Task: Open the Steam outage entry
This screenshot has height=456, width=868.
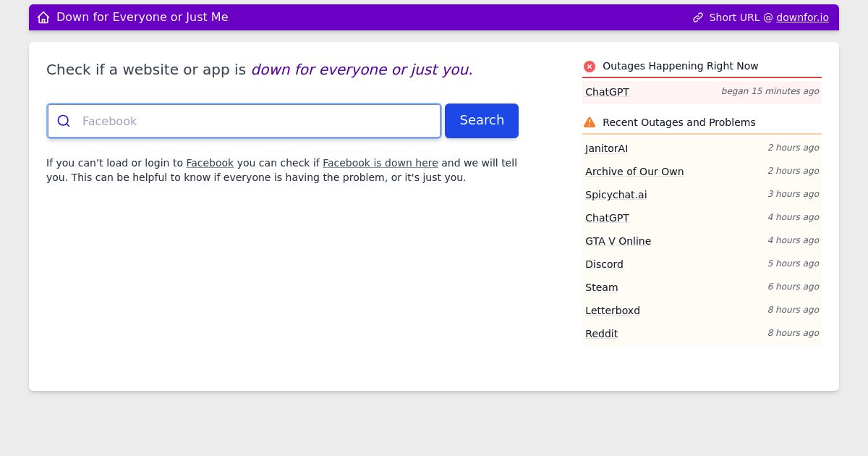Action: tap(602, 287)
